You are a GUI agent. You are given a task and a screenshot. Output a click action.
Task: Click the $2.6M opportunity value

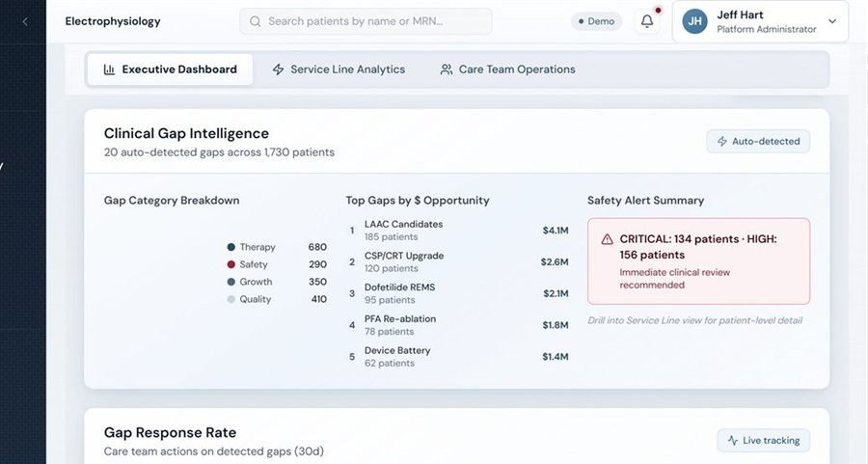(x=555, y=261)
